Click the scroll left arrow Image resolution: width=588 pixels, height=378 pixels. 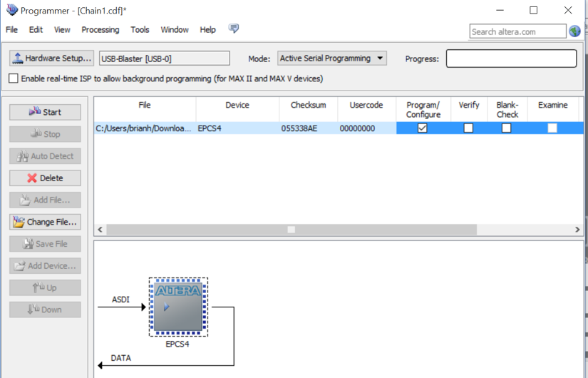(100, 230)
